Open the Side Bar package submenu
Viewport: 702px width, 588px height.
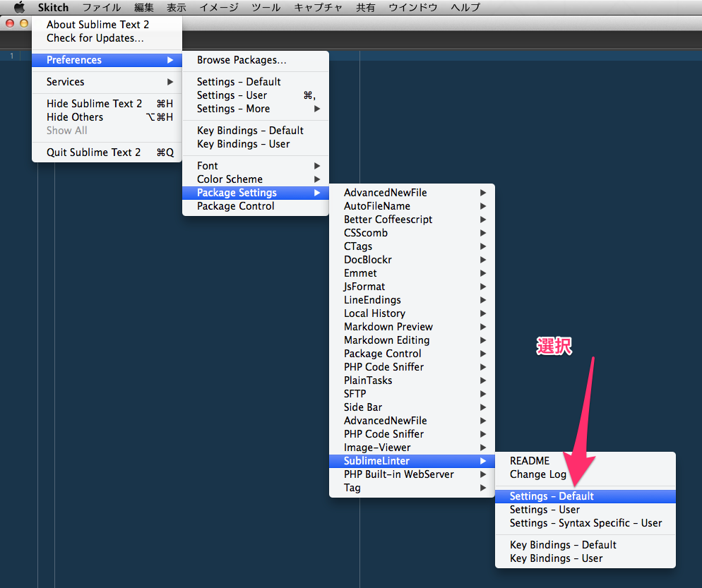(x=412, y=408)
